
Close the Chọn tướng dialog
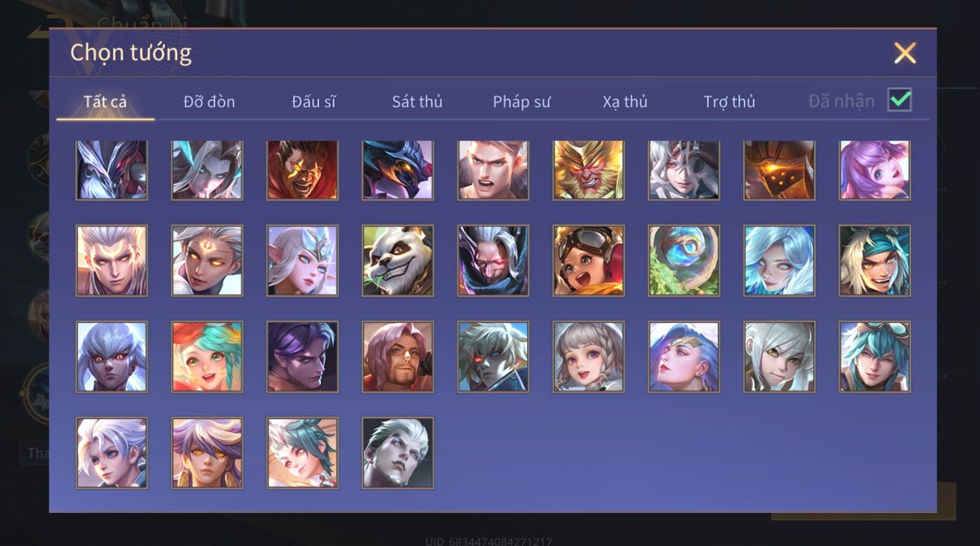point(905,53)
